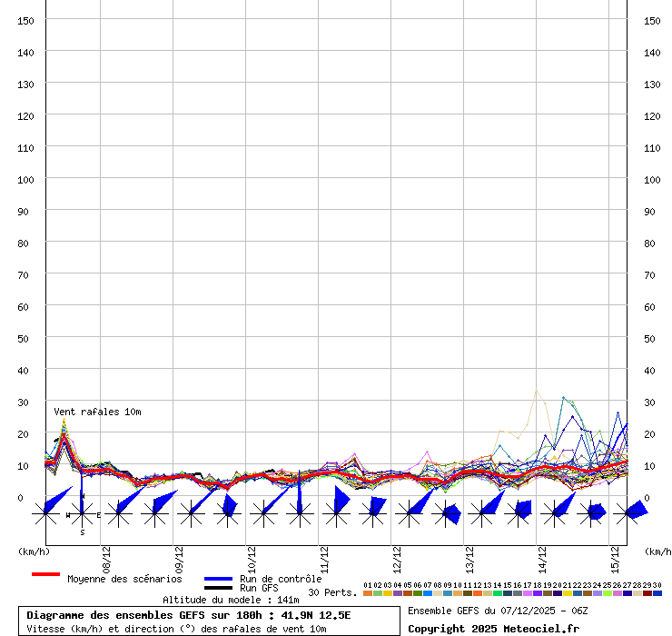Click the 13/12 date label on the axis

(x=470, y=557)
